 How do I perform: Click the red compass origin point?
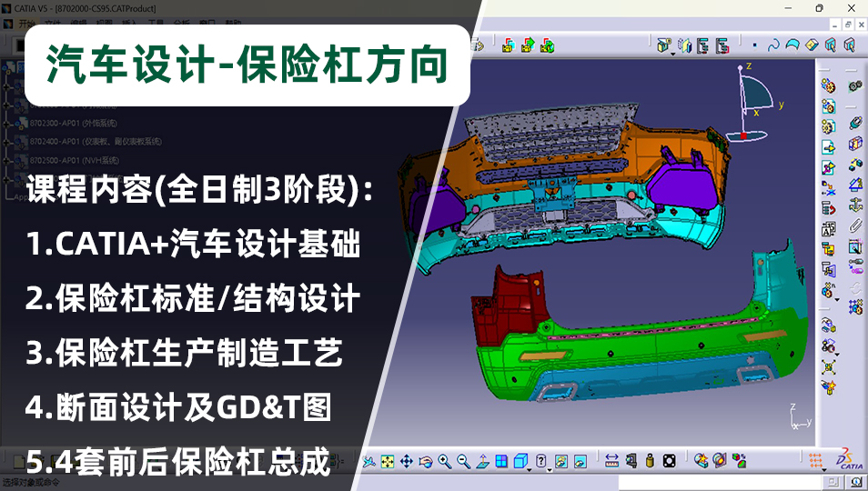coord(743,135)
